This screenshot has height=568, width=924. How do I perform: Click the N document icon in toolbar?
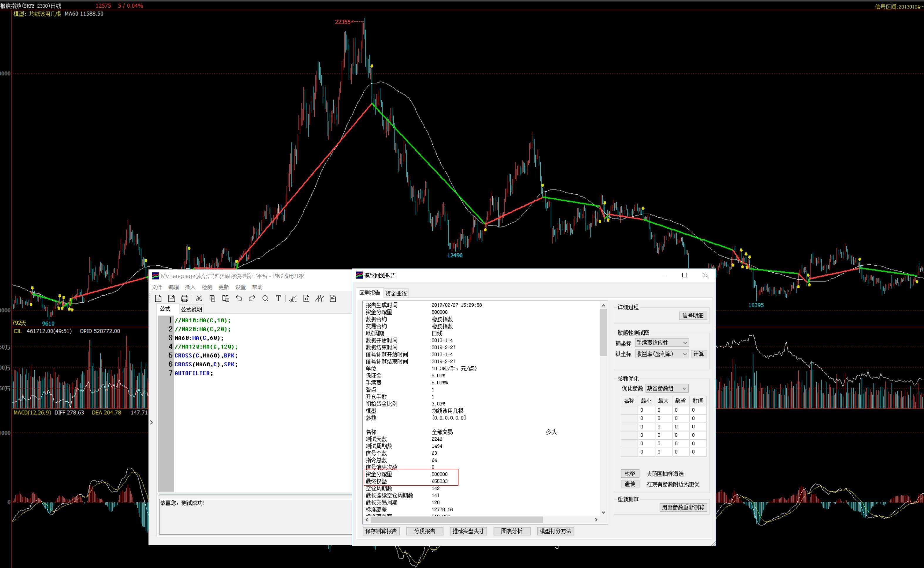tap(306, 298)
